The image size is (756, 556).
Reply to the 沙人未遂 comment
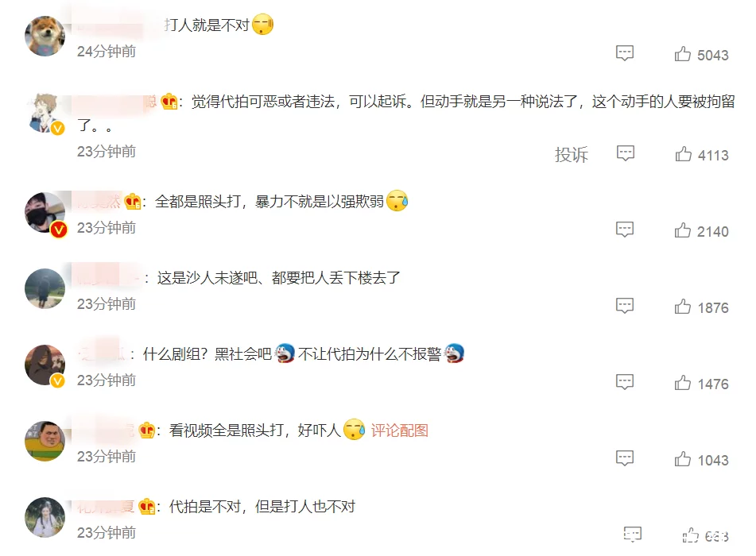click(x=625, y=306)
